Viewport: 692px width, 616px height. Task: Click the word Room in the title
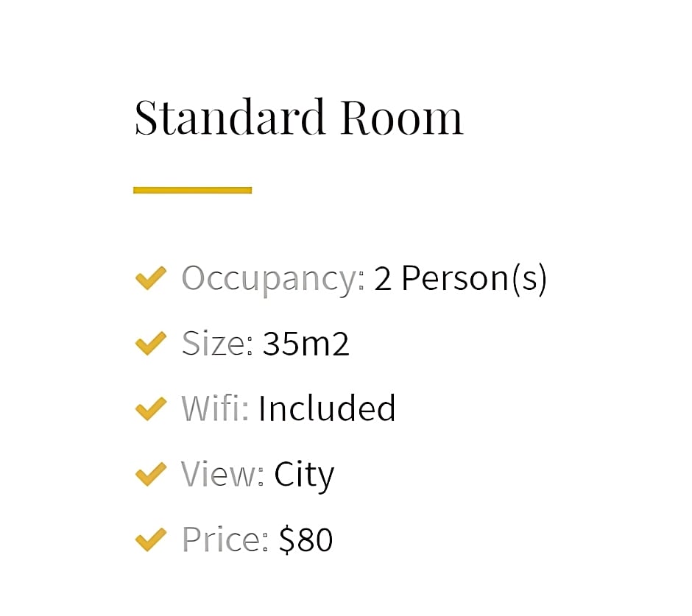click(x=402, y=117)
